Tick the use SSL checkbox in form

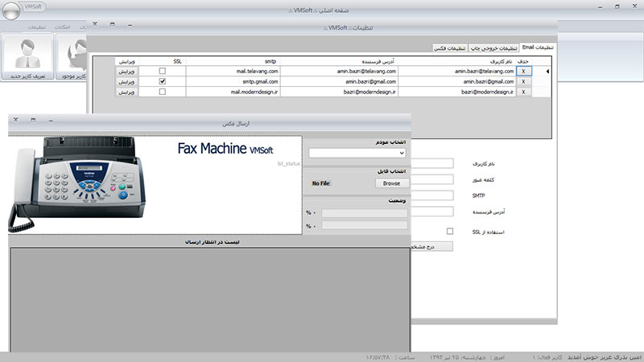449,231
